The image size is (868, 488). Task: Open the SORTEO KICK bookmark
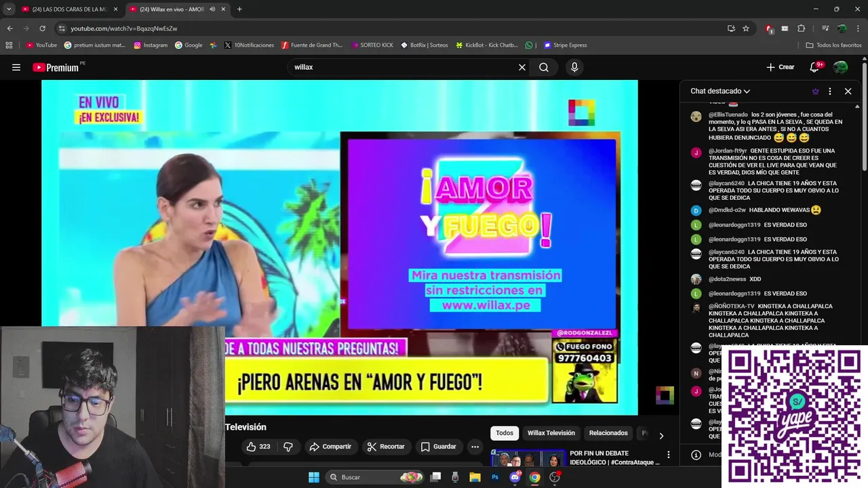pos(372,45)
